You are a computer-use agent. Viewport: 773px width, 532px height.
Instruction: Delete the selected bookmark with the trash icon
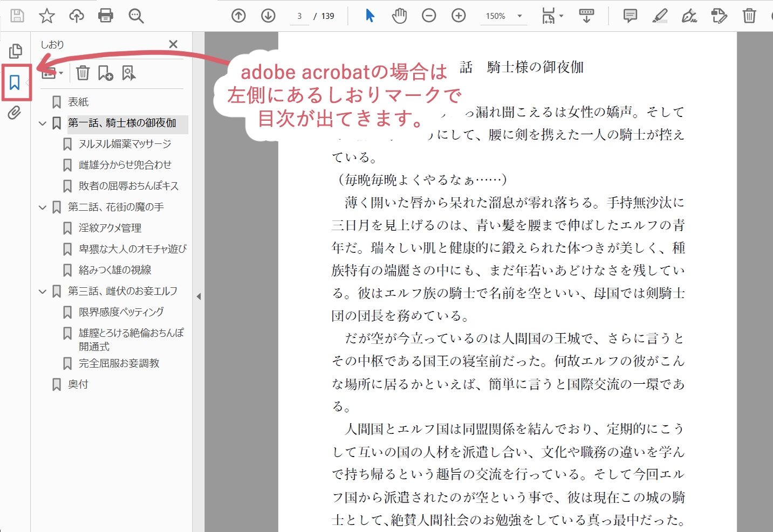pyautogui.click(x=83, y=73)
